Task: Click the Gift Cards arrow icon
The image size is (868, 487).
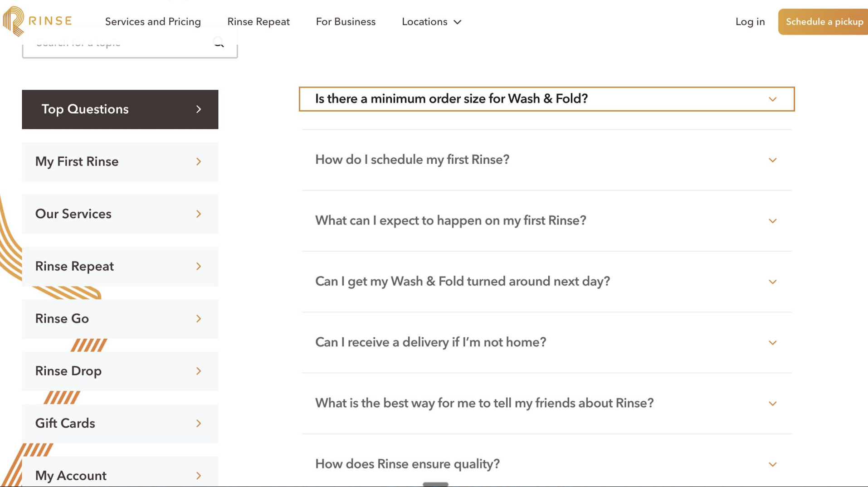Action: click(199, 424)
